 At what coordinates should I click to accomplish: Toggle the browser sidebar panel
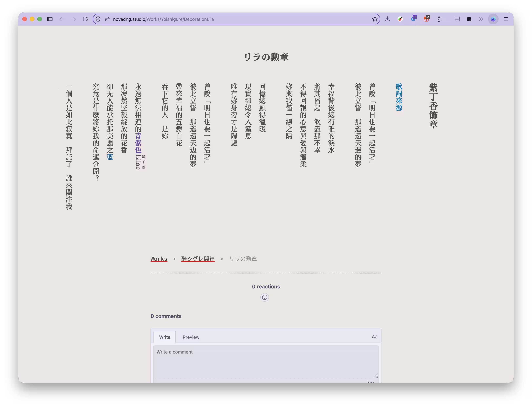(50, 19)
